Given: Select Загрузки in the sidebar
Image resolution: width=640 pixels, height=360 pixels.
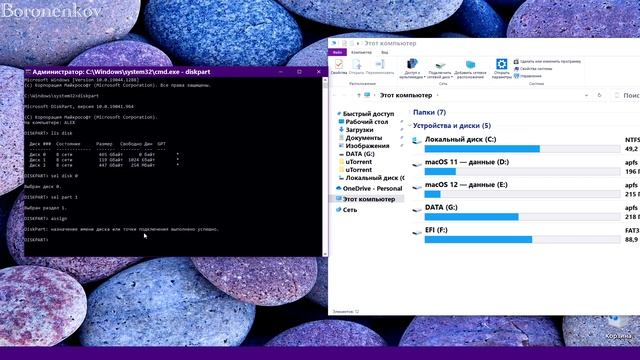Looking at the screenshot, I should (x=356, y=130).
